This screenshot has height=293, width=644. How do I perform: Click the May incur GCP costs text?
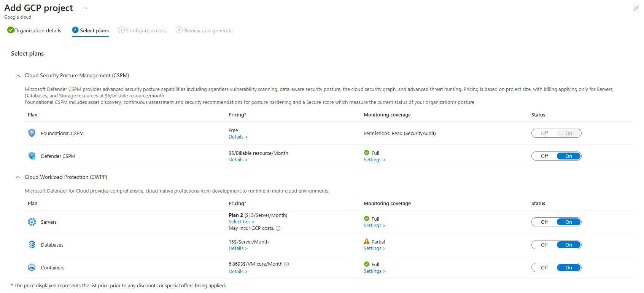(x=251, y=228)
